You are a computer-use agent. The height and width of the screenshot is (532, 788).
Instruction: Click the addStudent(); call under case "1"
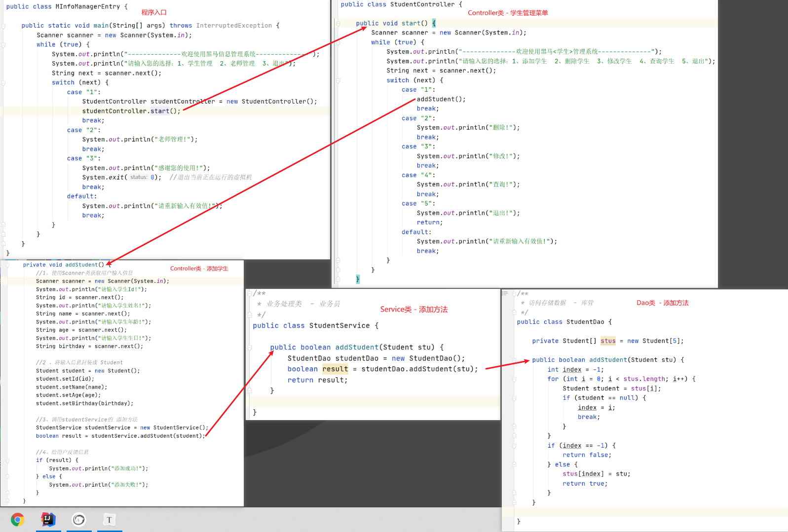click(441, 99)
